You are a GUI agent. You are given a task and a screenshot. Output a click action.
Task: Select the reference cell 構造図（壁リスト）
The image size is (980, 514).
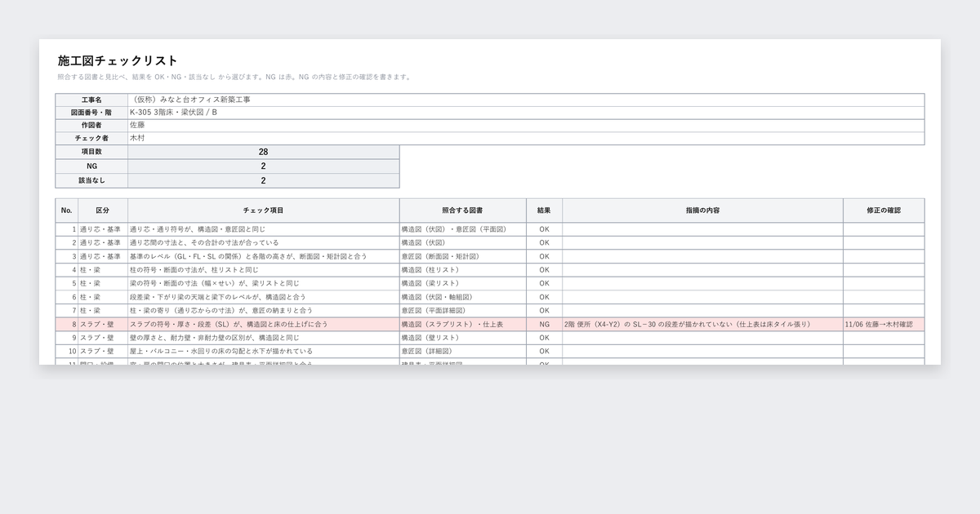click(463, 338)
